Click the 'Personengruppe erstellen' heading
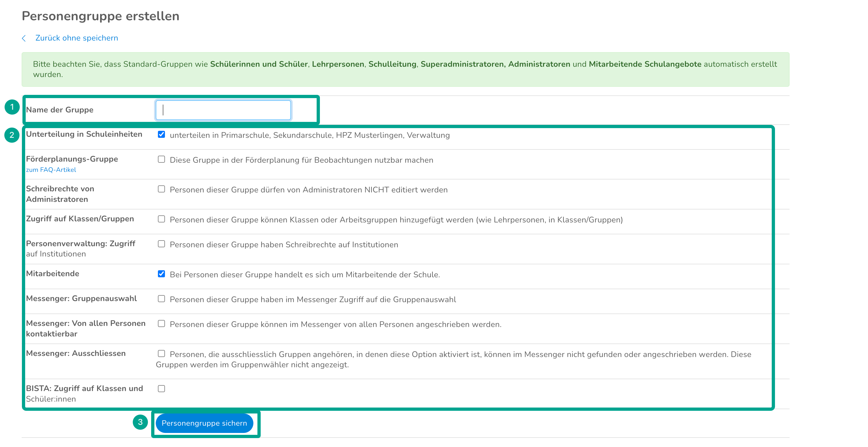Screen dimensions: 868x447 click(x=100, y=16)
